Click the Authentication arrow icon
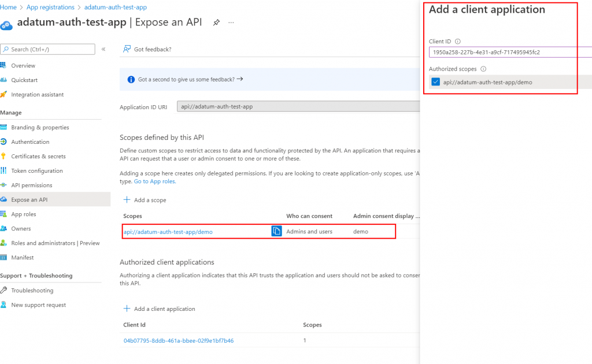Viewport: 592px width, 364px height. point(3,142)
